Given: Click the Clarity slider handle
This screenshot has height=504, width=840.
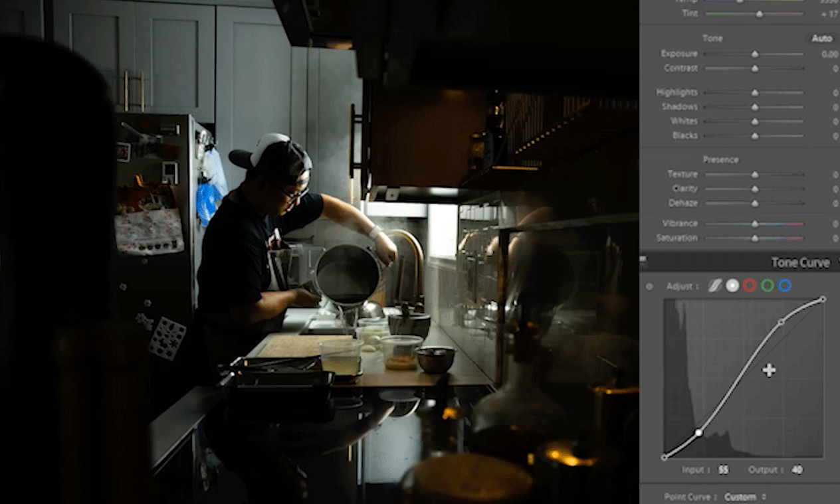Looking at the screenshot, I should tap(755, 189).
